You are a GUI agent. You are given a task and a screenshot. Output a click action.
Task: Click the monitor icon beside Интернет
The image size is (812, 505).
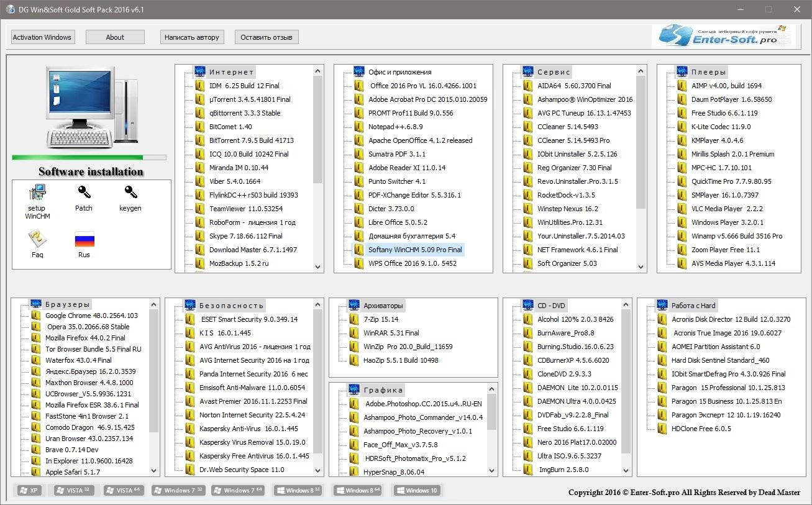[200, 71]
